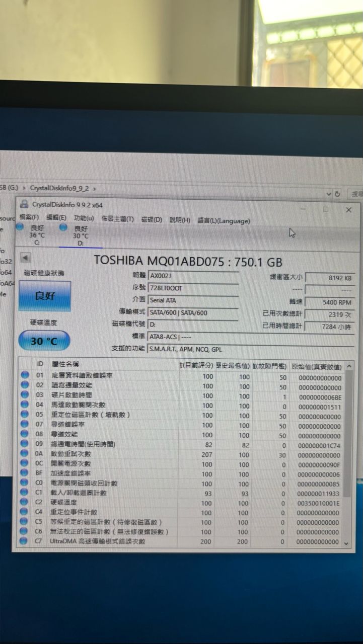This screenshot has width=363, height=644.
Task: Open the 檔案(F) menu
Action: coord(29,218)
